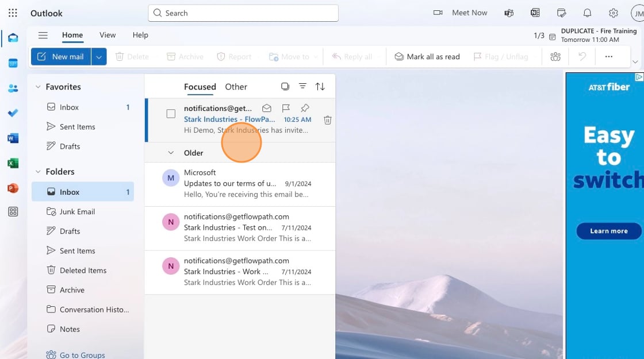
Task: Open Move to dropdown arrow
Action: 316,57
